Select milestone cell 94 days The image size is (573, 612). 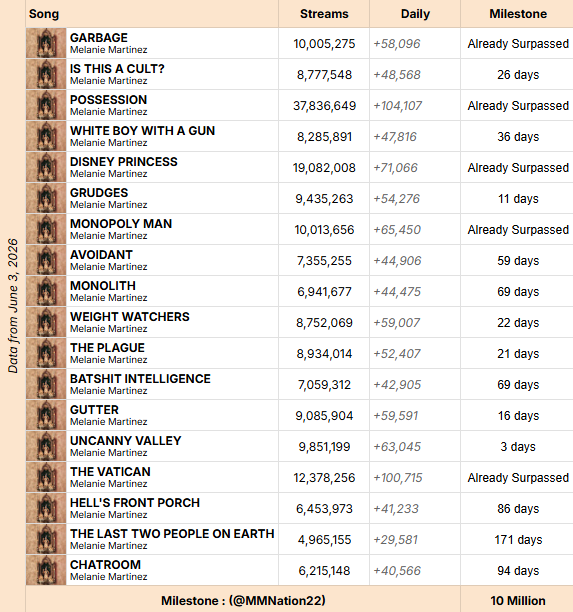tap(518, 571)
